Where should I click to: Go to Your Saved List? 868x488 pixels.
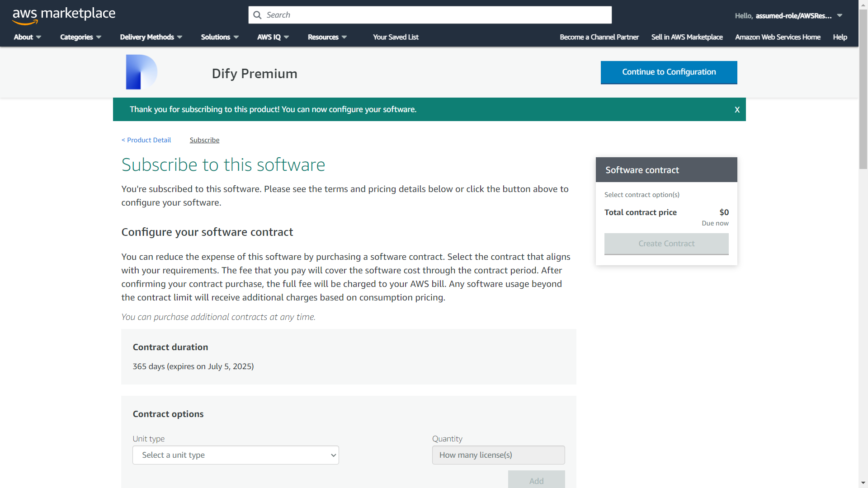click(396, 37)
